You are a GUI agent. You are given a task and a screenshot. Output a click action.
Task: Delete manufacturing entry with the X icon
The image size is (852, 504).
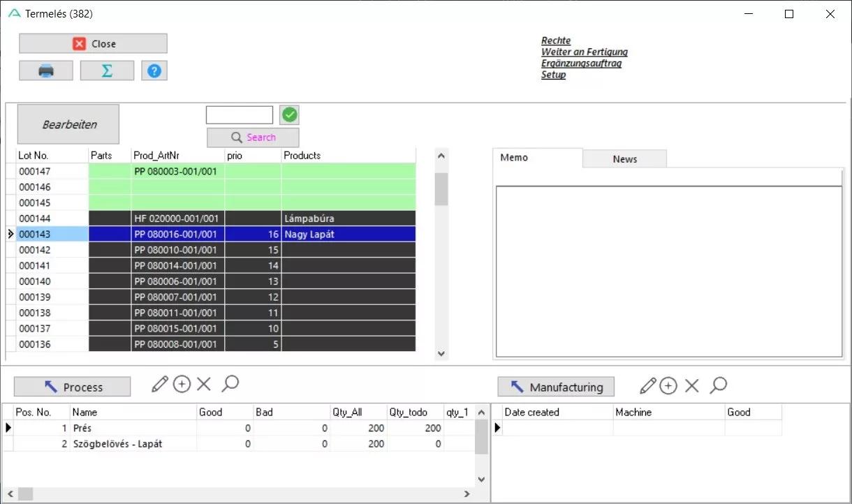click(691, 385)
